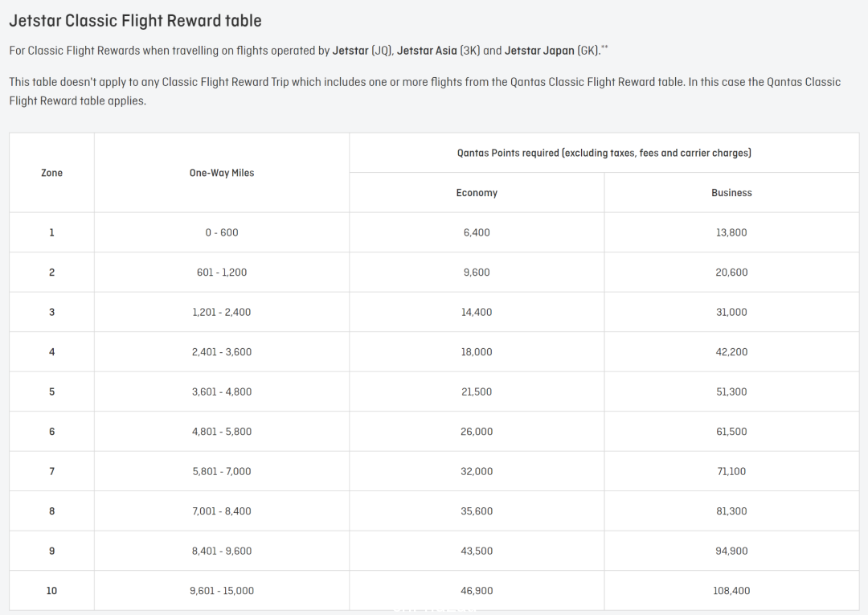Select the '2,401 - 3,600' miles cell
This screenshot has width=868, height=615.
pos(222,352)
